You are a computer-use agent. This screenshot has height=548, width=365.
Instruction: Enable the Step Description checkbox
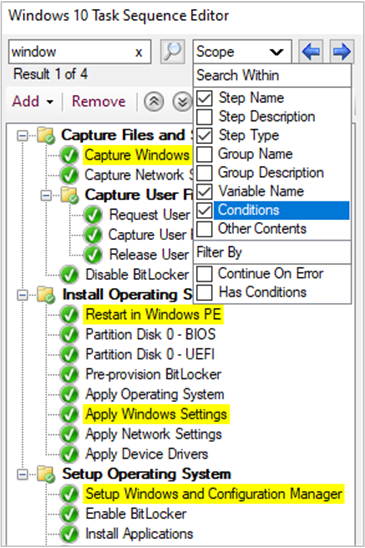pos(205,117)
